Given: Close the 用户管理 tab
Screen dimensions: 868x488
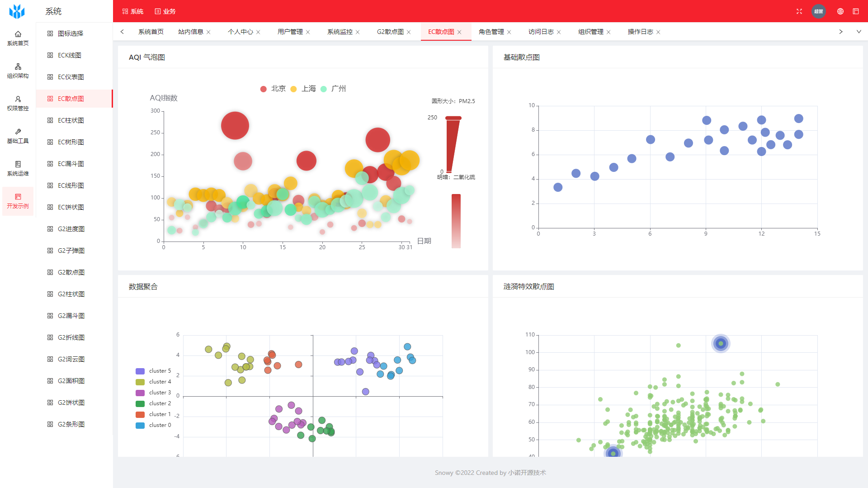Looking at the screenshot, I should [308, 32].
